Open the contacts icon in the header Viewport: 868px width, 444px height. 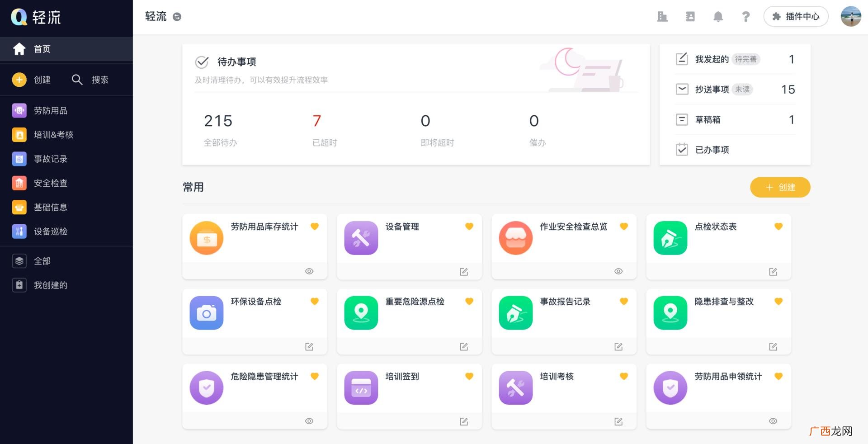[690, 17]
